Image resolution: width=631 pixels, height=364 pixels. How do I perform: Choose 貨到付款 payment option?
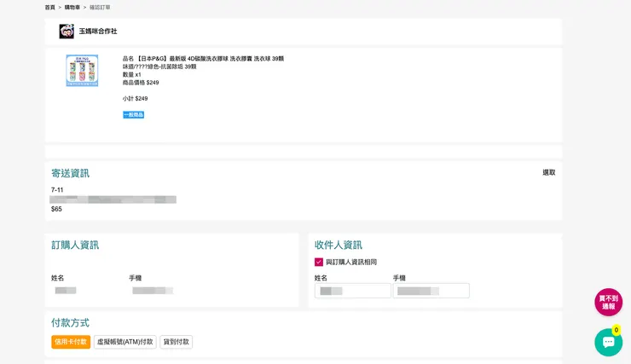pos(176,342)
